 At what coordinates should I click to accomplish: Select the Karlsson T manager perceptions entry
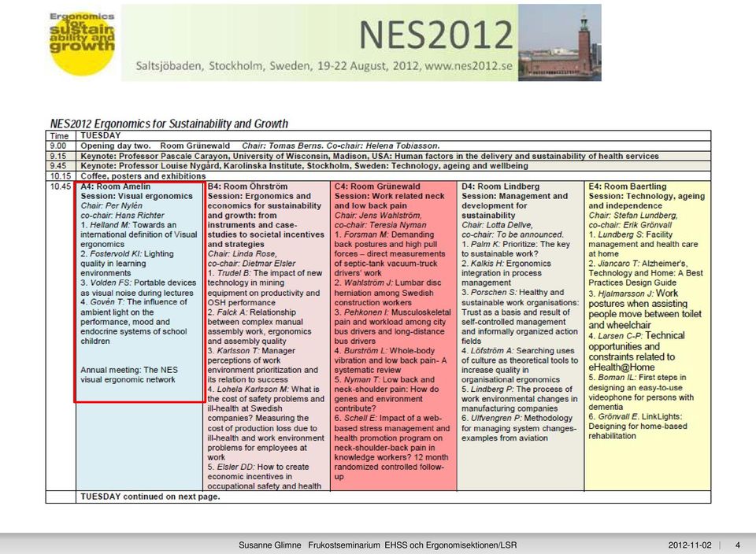coord(263,365)
